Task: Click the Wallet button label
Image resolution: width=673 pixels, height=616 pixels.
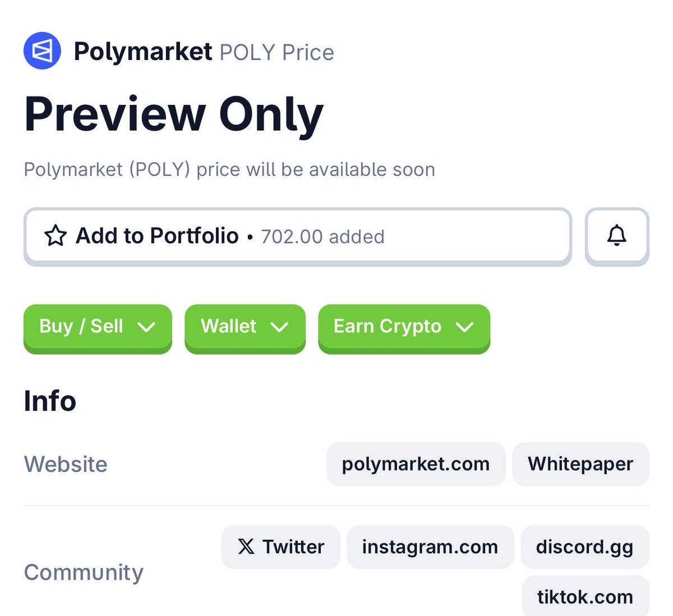Action: pyautogui.click(x=228, y=326)
